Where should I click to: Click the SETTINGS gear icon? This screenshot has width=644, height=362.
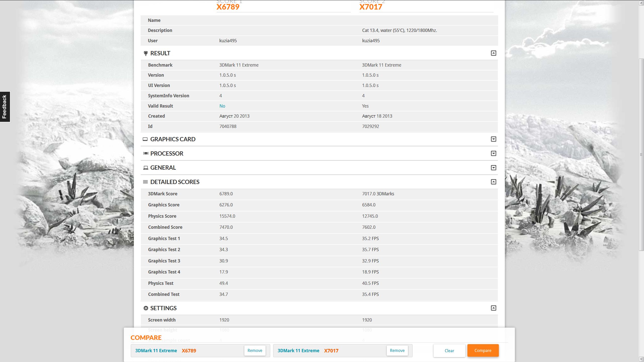pyautogui.click(x=146, y=308)
